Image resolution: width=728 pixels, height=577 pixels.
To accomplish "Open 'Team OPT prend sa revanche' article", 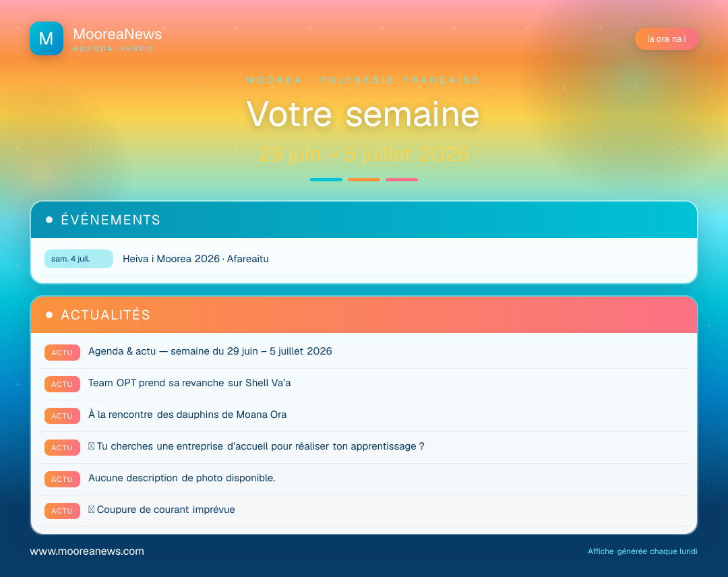I will 189,383.
